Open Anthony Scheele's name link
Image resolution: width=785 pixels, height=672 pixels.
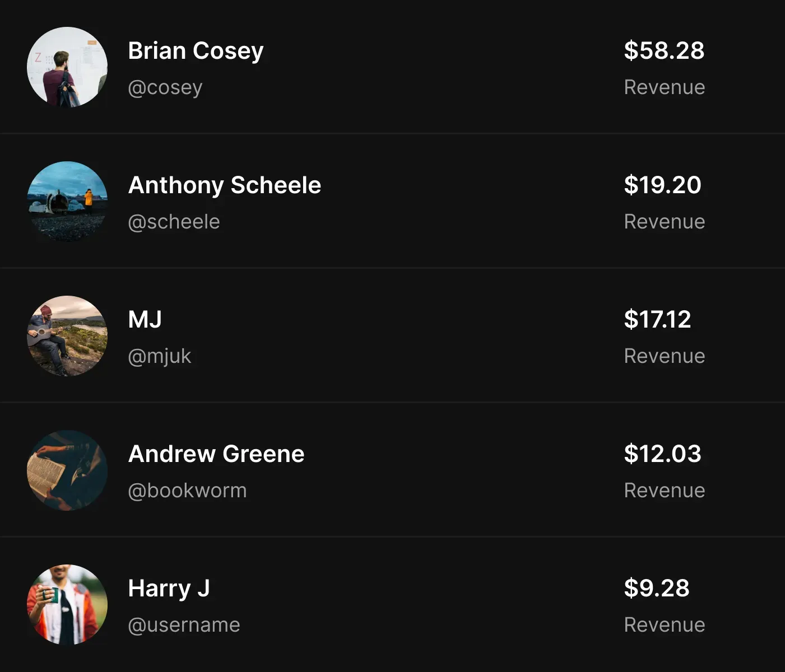[224, 185]
